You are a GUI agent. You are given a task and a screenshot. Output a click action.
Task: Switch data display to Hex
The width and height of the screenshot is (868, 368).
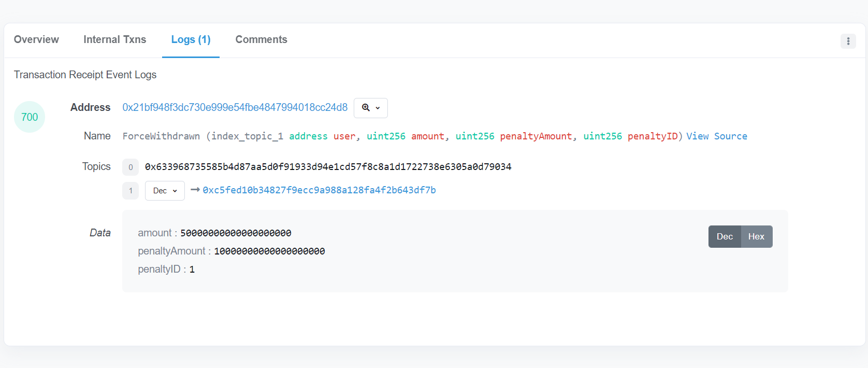(756, 236)
